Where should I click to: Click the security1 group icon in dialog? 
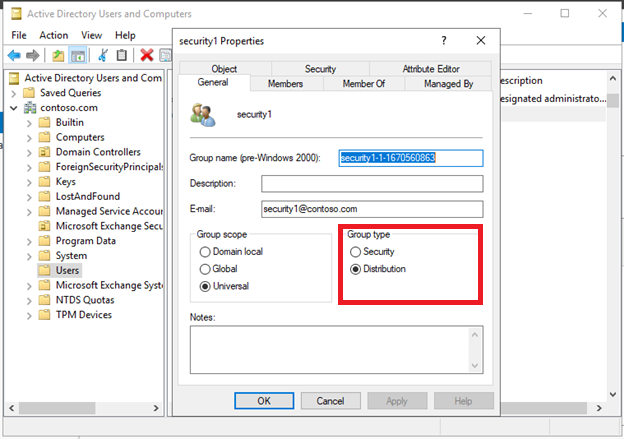click(203, 115)
